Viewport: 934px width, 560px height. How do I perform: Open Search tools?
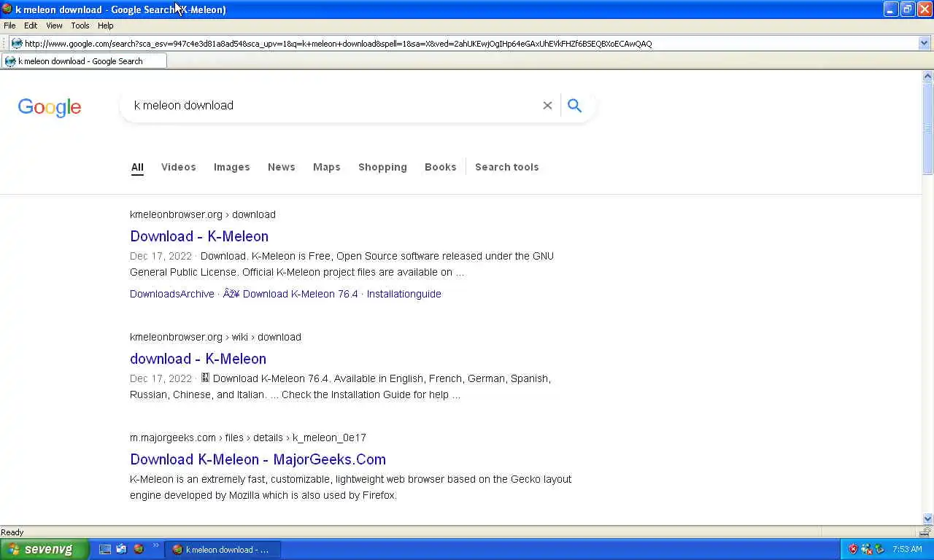(507, 167)
